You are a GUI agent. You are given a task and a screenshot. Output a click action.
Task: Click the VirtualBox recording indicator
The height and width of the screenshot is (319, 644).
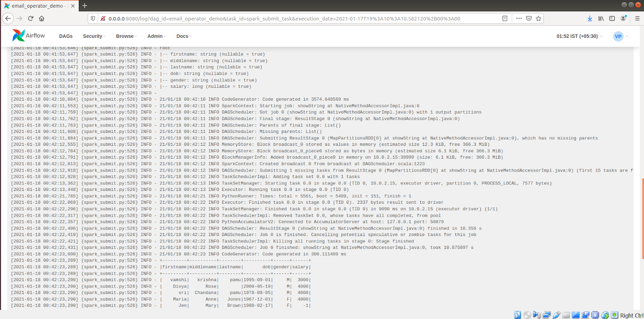[x=585, y=315]
